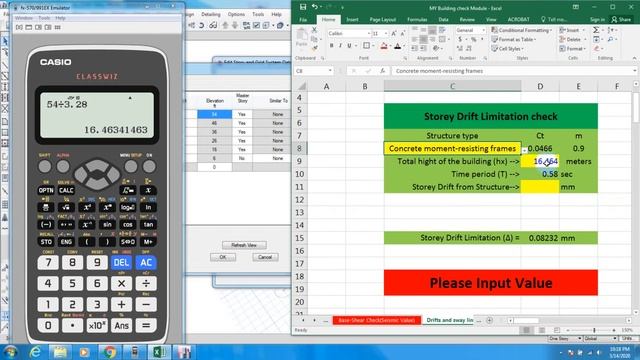Click the OPTN key on the calculator
This screenshot has width=640, height=360.
click(46, 190)
